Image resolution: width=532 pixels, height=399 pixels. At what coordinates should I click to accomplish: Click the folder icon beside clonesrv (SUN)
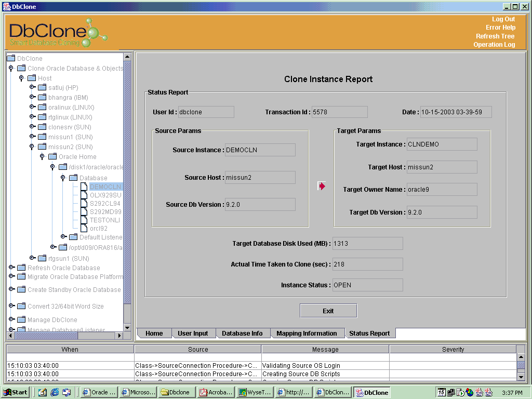tap(42, 127)
